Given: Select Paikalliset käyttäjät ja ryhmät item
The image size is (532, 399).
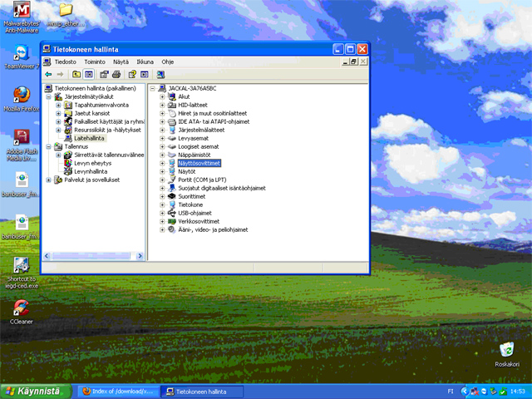Looking at the screenshot, I should click(109, 122).
